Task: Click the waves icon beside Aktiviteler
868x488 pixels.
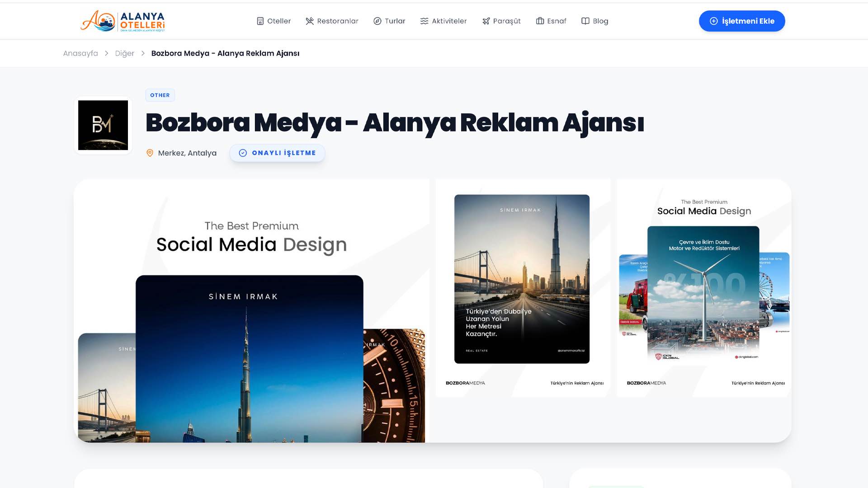Action: (x=424, y=21)
